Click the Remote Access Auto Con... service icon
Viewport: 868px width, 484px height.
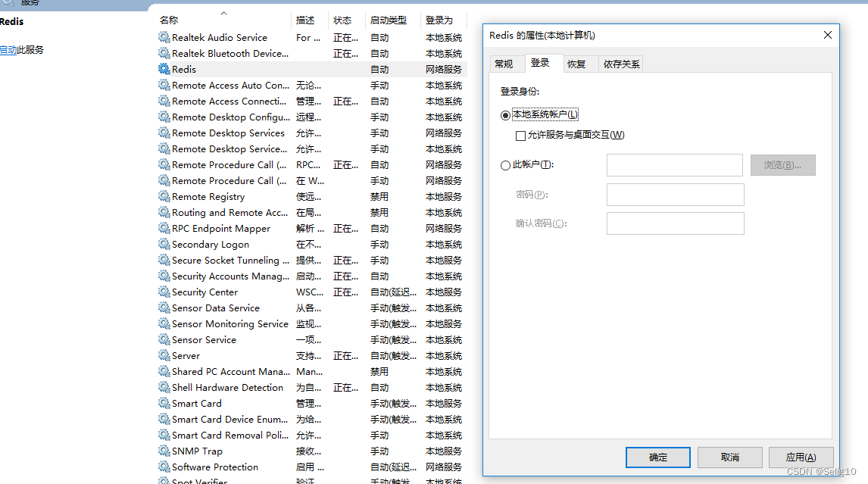point(164,85)
